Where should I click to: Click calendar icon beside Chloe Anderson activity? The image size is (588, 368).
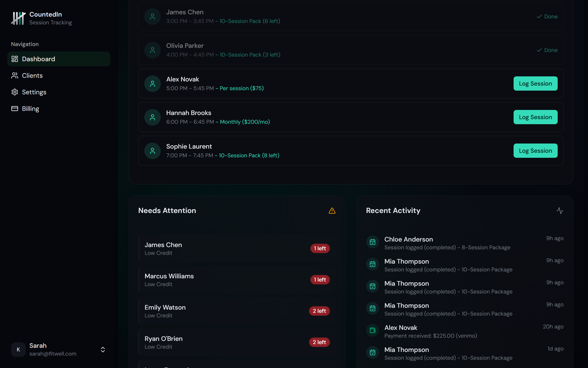pos(373,242)
